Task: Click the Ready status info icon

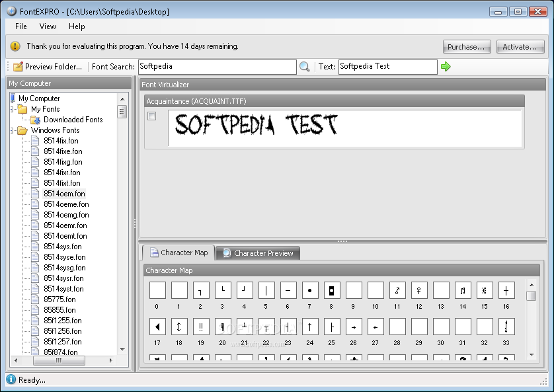Action: [x=11, y=379]
